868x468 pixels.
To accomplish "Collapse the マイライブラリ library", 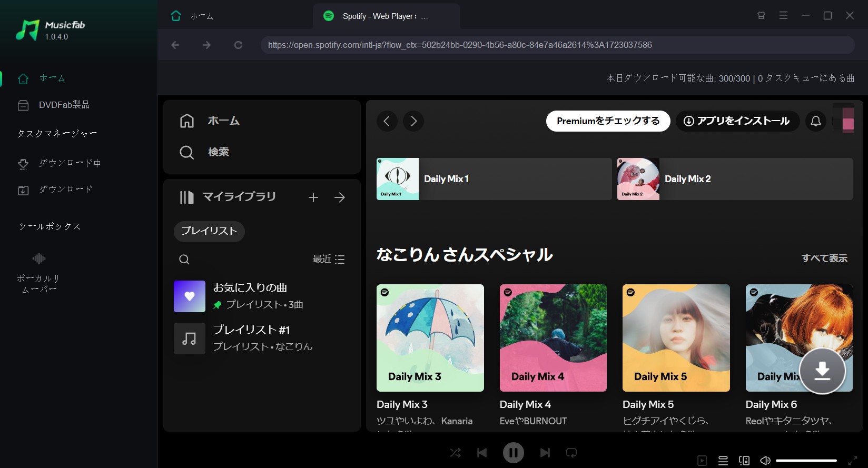I will (x=228, y=197).
